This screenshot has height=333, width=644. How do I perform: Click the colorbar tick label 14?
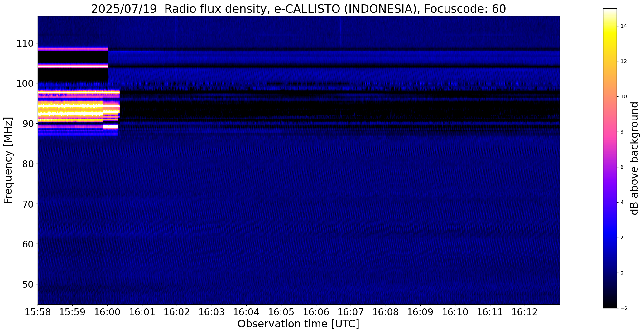coord(623,26)
